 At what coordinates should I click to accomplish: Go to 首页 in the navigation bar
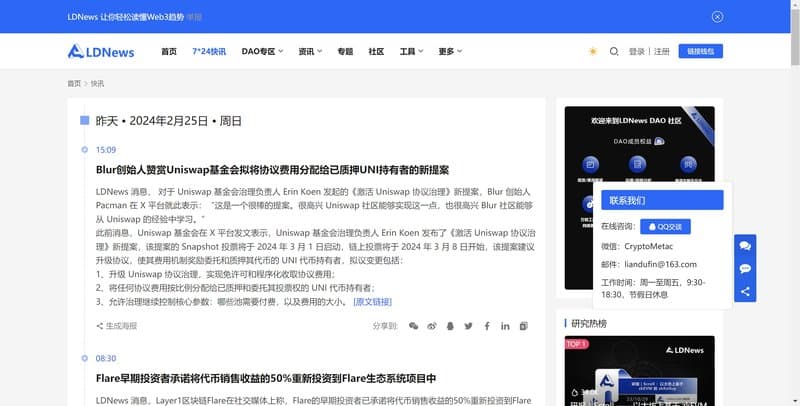coord(169,51)
